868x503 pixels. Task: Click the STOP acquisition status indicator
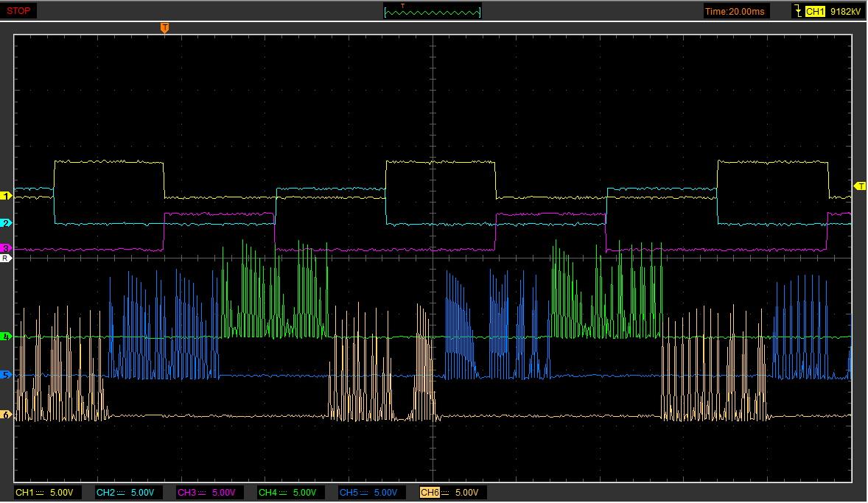click(x=18, y=11)
